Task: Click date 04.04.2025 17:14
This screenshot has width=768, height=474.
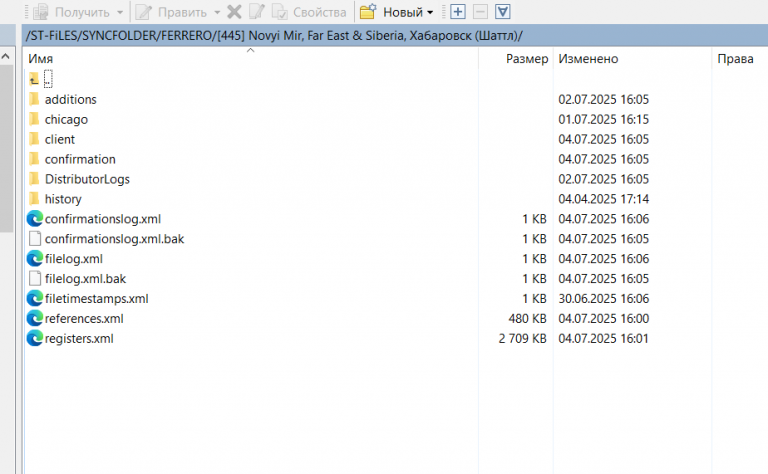Action: click(603, 199)
